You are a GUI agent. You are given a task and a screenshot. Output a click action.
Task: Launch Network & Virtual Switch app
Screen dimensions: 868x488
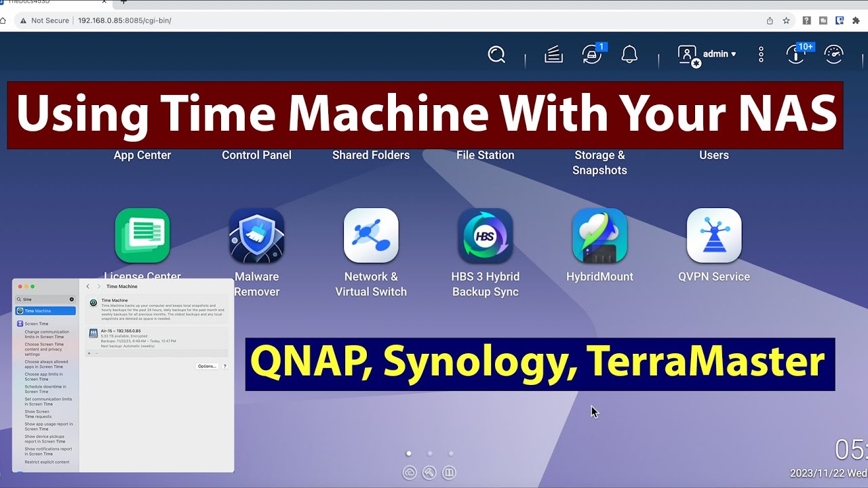[371, 235]
